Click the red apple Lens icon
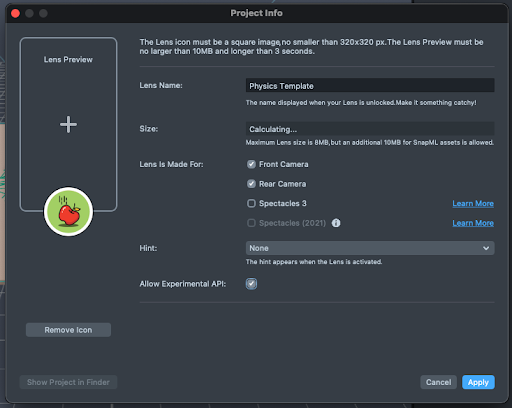512x408 pixels. tap(68, 212)
